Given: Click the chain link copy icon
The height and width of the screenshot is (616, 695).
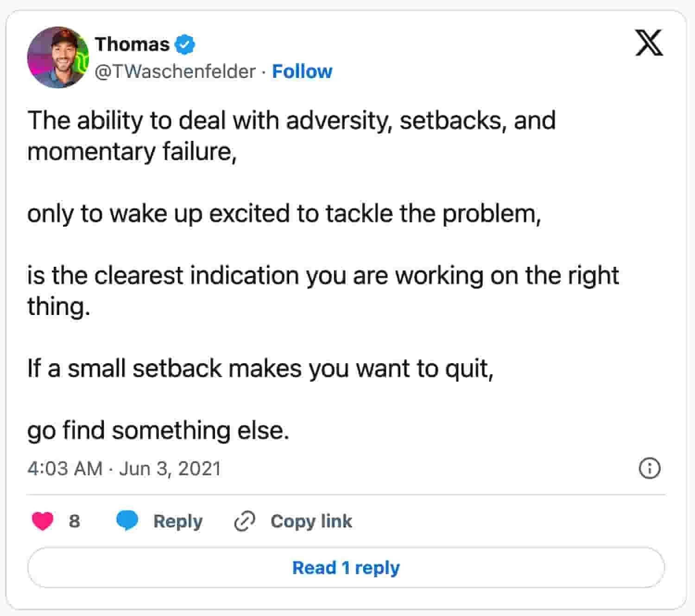Looking at the screenshot, I should pyautogui.click(x=244, y=521).
